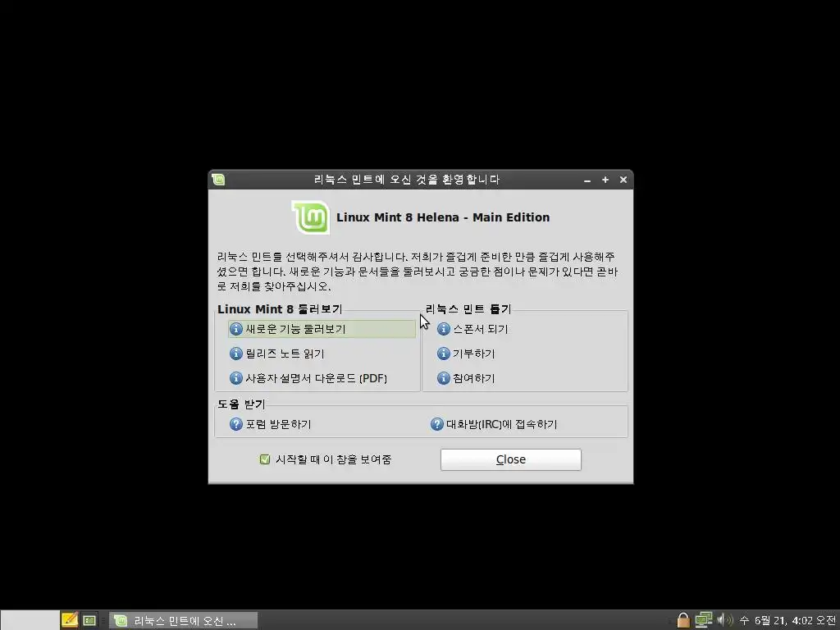This screenshot has width=840, height=630.
Task: Click the welcome window title bar text
Action: tap(407, 180)
